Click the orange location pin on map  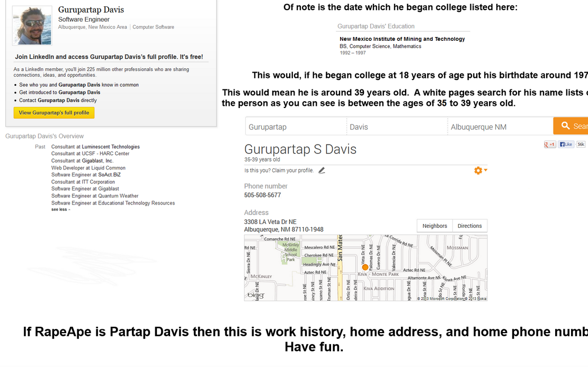[x=365, y=267]
